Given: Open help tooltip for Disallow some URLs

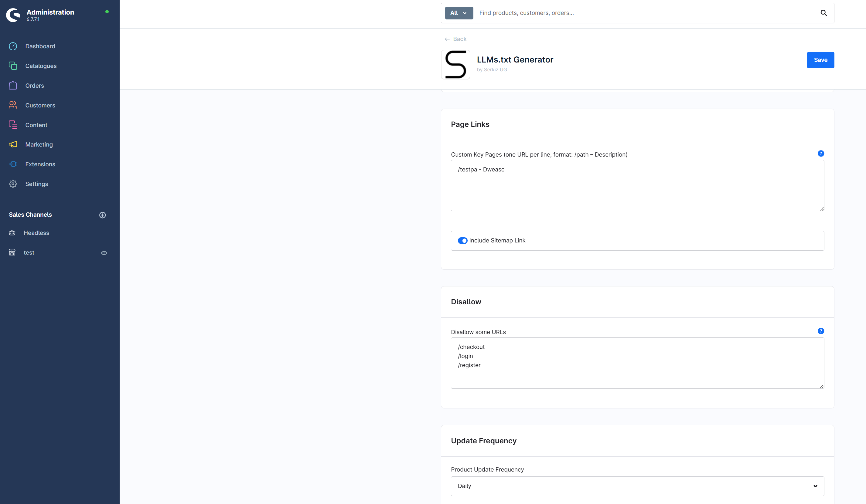Looking at the screenshot, I should point(821,331).
